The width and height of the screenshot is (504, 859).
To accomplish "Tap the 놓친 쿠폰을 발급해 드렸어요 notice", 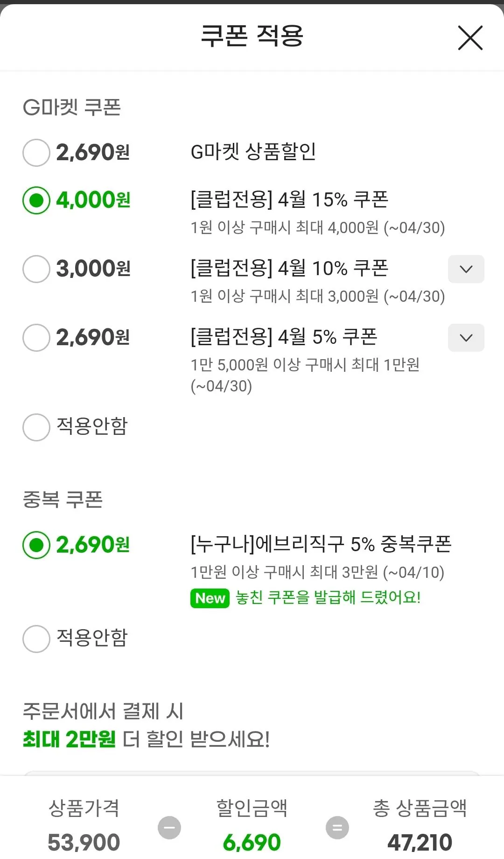I will coord(328,597).
